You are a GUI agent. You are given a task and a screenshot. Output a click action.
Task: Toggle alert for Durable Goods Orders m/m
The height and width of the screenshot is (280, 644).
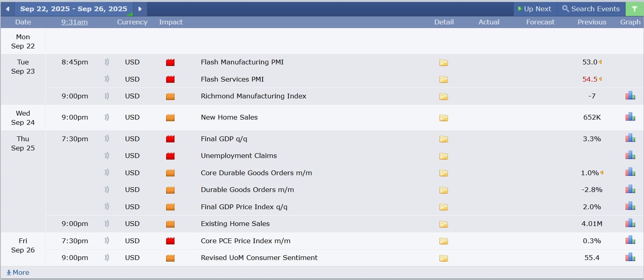coord(106,190)
